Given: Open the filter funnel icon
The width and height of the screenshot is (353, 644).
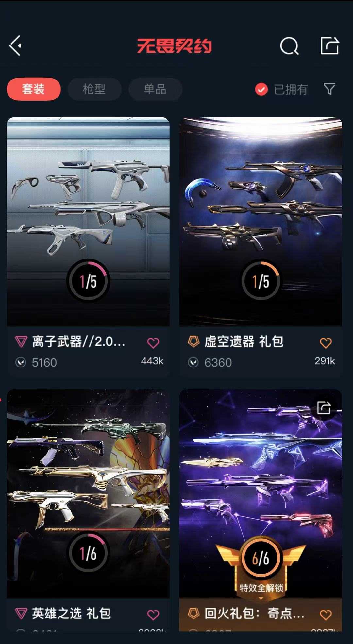Looking at the screenshot, I should tap(329, 89).
